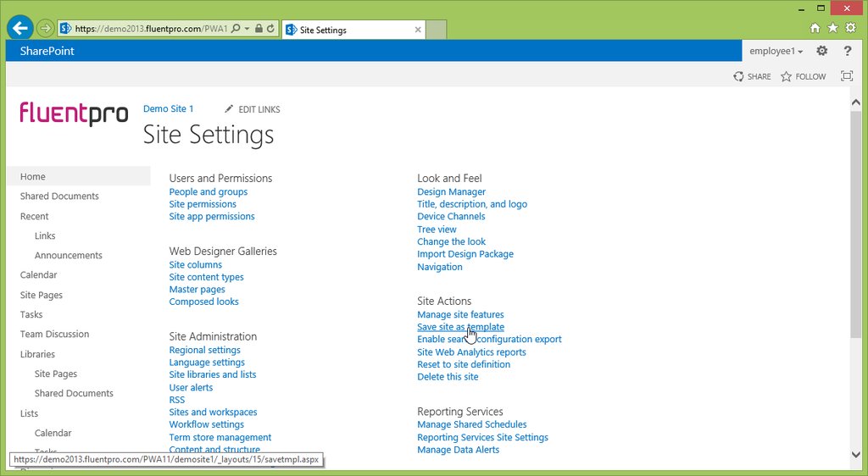Go back with the browser back arrow

20,28
